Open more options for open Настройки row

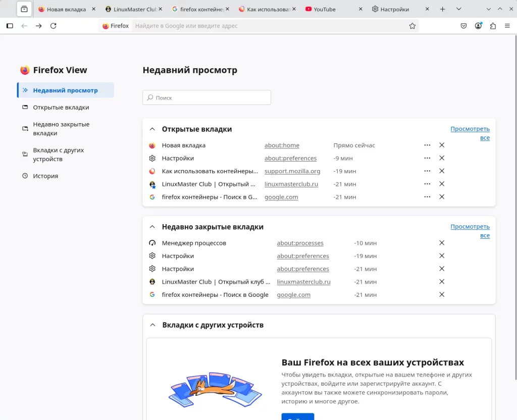coord(427,158)
